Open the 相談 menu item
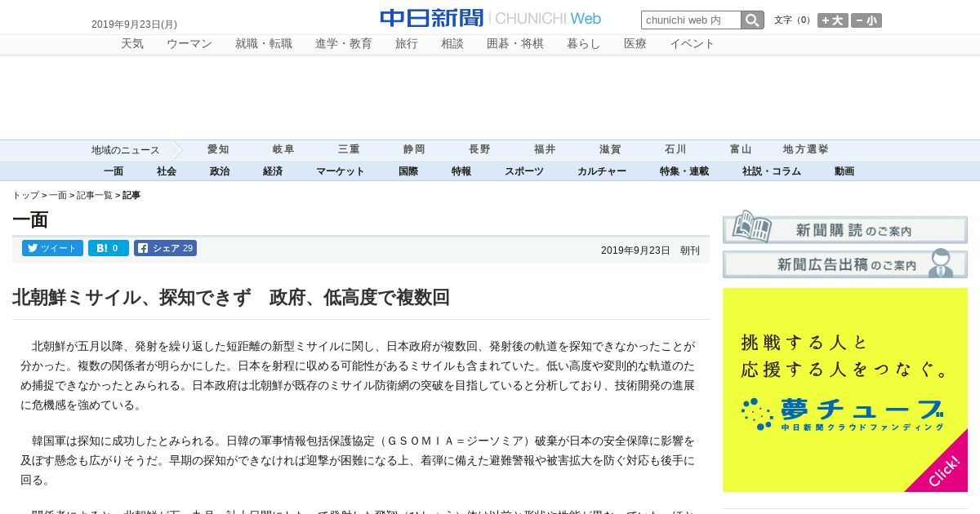This screenshot has width=980, height=514. click(452, 44)
